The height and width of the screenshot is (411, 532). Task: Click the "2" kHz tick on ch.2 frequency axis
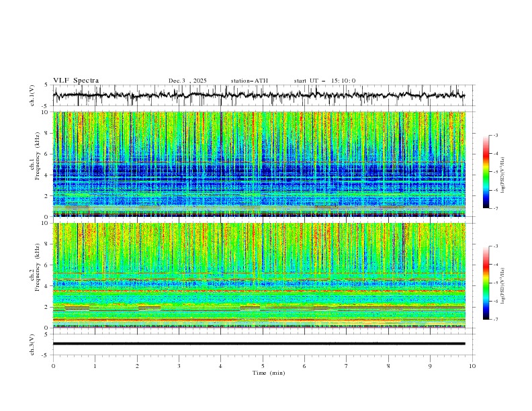tap(47, 307)
